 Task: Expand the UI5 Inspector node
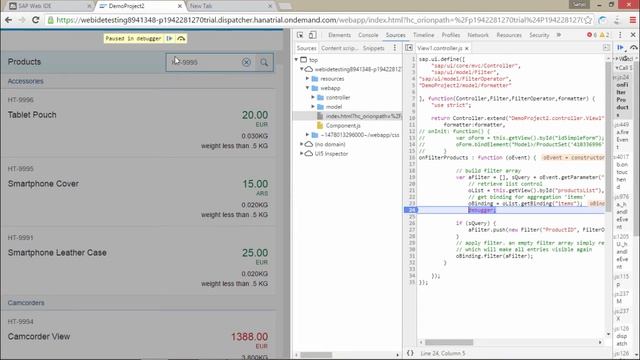coord(302,153)
